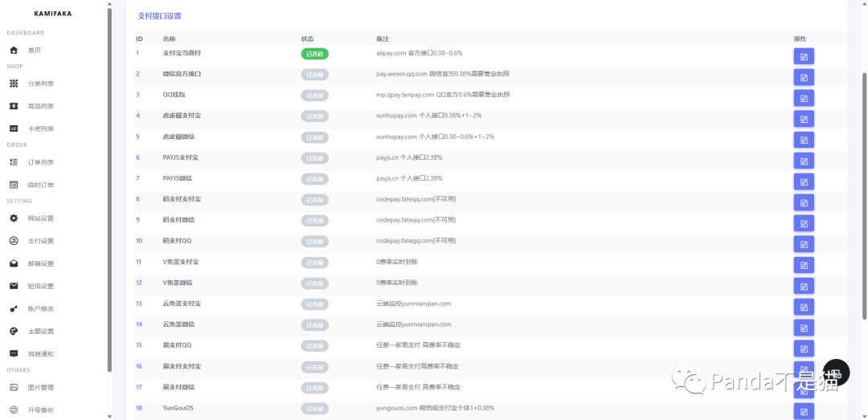Edit the YunGouOS row
Viewport: 868px width, 420px height.
[804, 411]
